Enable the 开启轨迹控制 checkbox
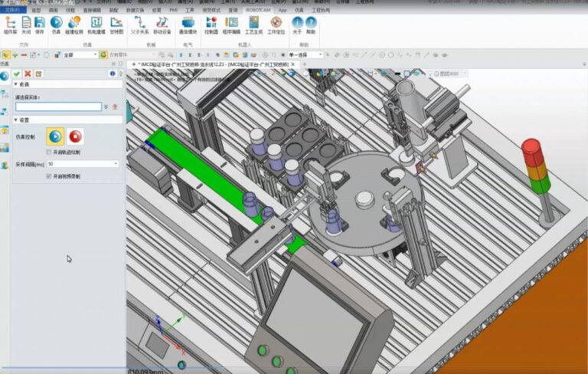This screenshot has height=374, width=588. (x=49, y=152)
